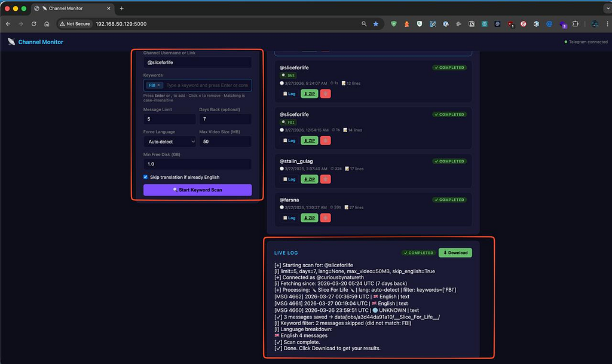612x364 pixels.
Task: Click the LIVE LOG heading
Action: pos(286,253)
